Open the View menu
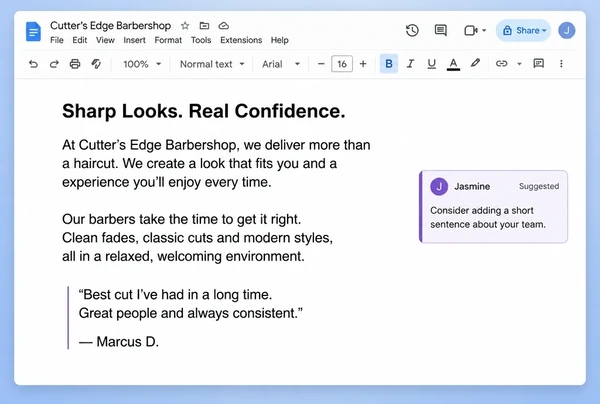The image size is (600, 404). [x=105, y=40]
